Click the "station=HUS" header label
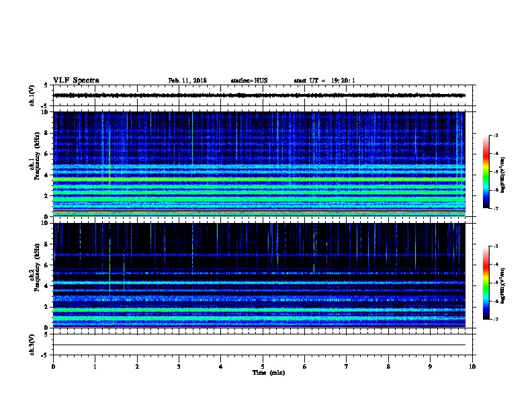 coord(249,81)
